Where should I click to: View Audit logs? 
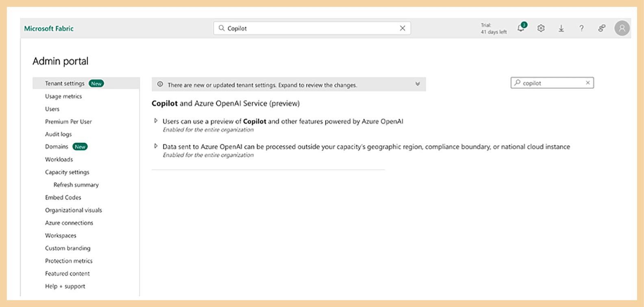click(x=58, y=134)
